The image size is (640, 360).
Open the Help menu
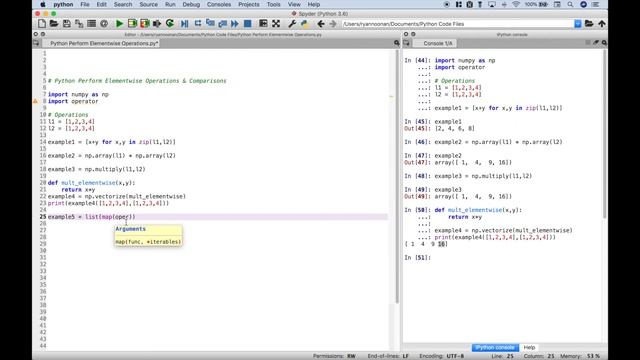tap(313, 4)
